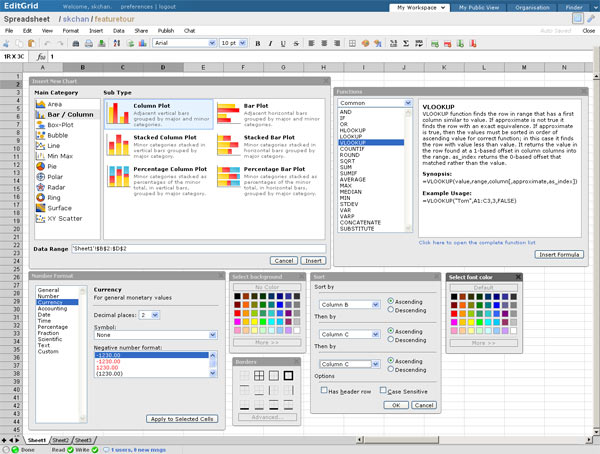
Task: Select Descending for the first sort column
Action: (391, 309)
